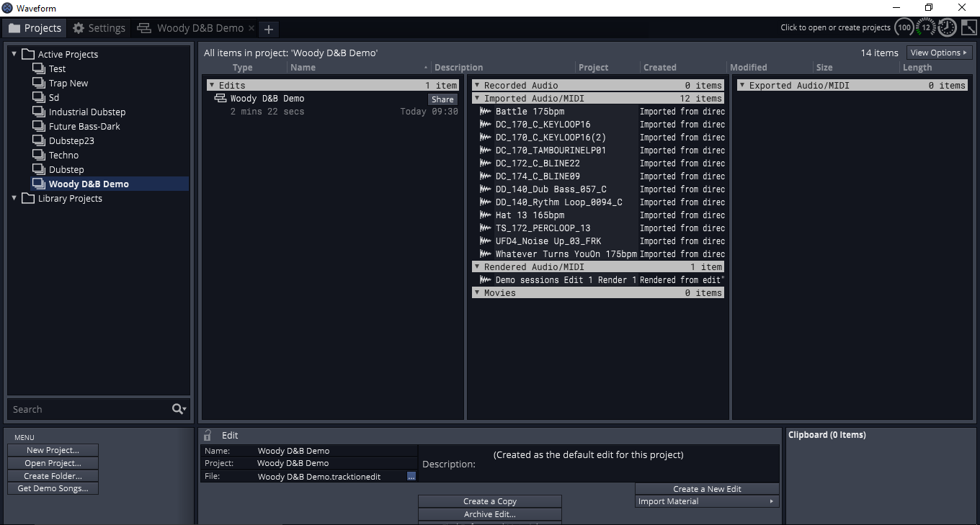Open the Import Material submenu
This screenshot has height=525, width=980.
707,501
